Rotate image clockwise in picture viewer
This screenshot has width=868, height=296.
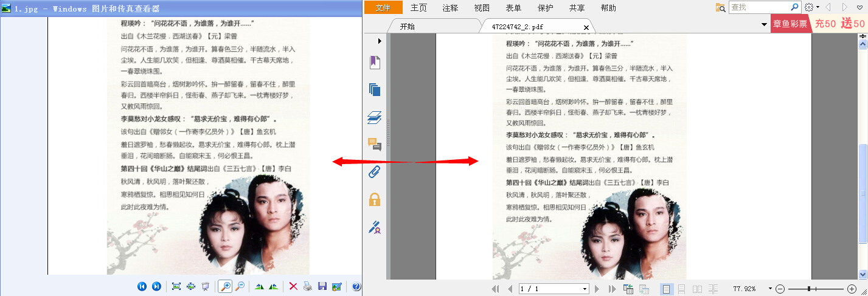click(x=259, y=286)
